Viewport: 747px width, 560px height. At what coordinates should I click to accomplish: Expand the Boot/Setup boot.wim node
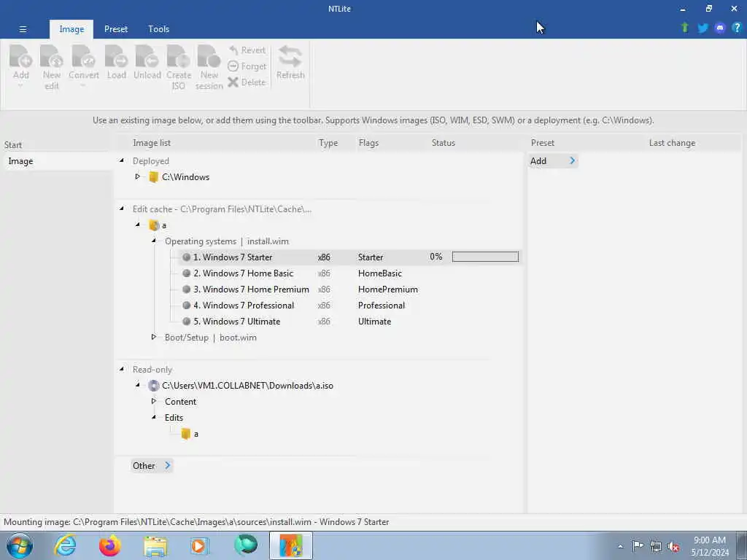pos(154,337)
